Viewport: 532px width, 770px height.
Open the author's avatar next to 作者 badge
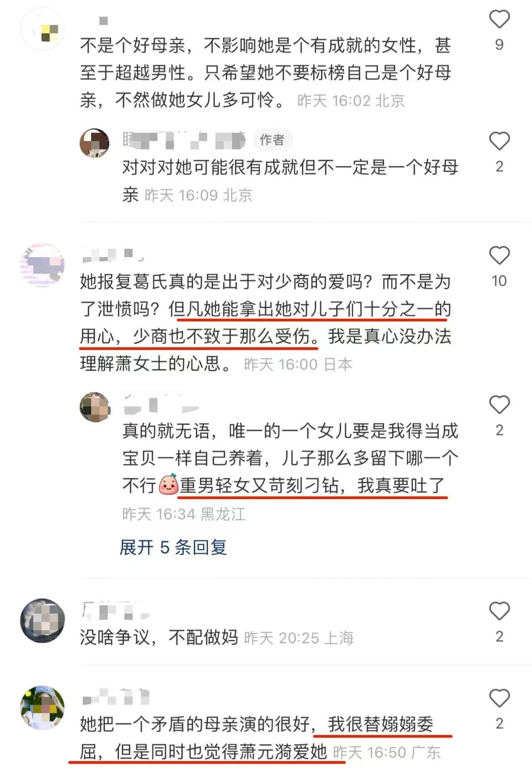click(x=94, y=143)
